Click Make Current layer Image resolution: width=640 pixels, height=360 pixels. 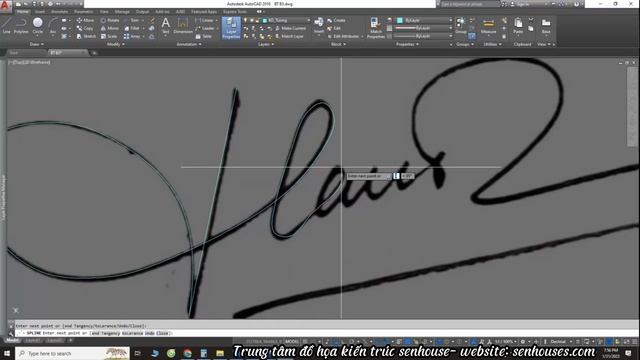(290, 28)
